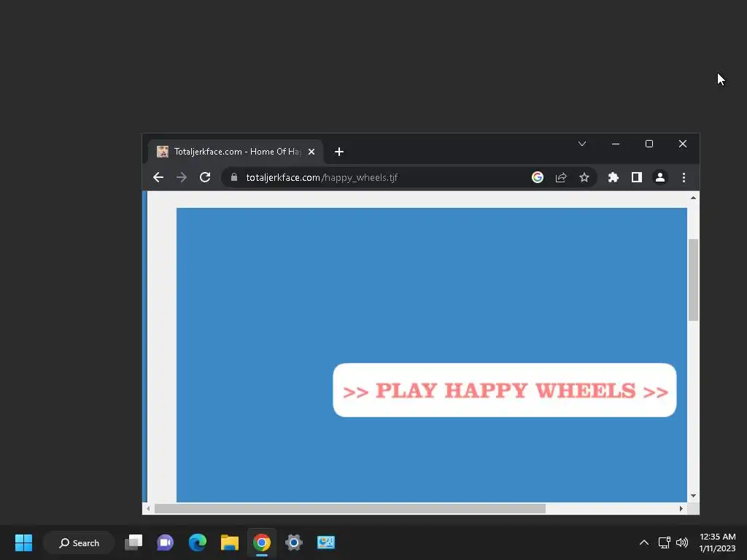The height and width of the screenshot is (560, 747).
Task: Open the Control Panel taskbar icon
Action: click(326, 542)
